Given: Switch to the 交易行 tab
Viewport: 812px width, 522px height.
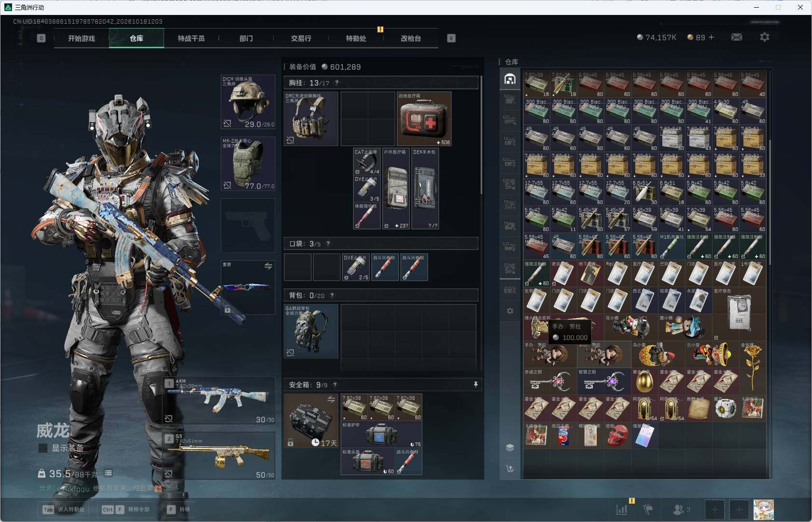Looking at the screenshot, I should [301, 38].
